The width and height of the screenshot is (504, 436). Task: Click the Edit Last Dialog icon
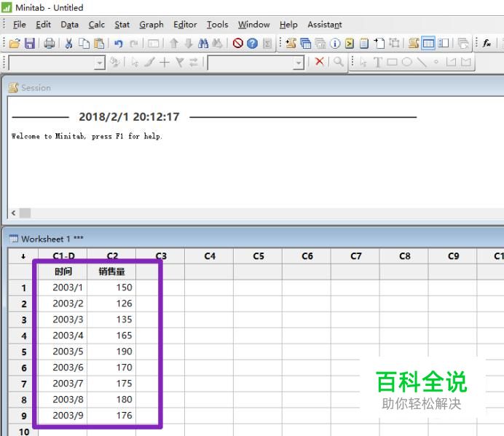154,43
